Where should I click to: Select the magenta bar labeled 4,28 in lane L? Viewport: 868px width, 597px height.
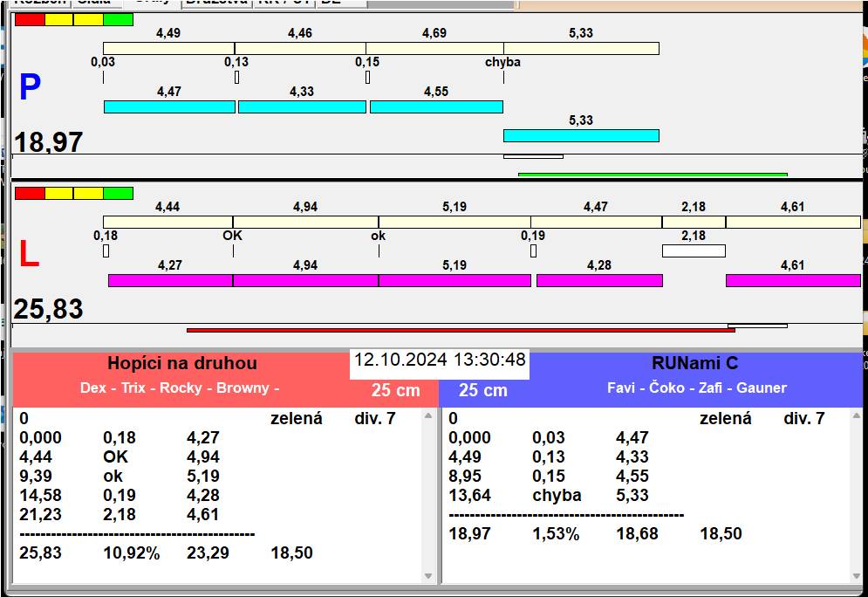tap(599, 280)
